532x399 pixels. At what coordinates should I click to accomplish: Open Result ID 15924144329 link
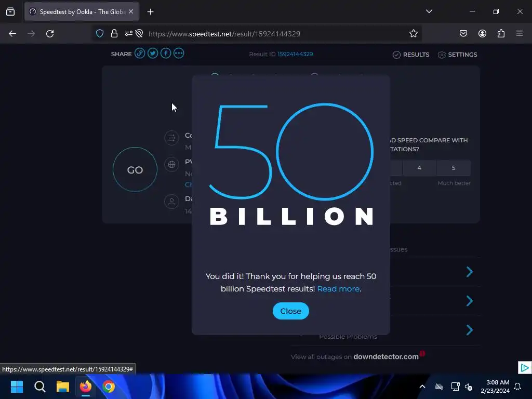click(295, 54)
